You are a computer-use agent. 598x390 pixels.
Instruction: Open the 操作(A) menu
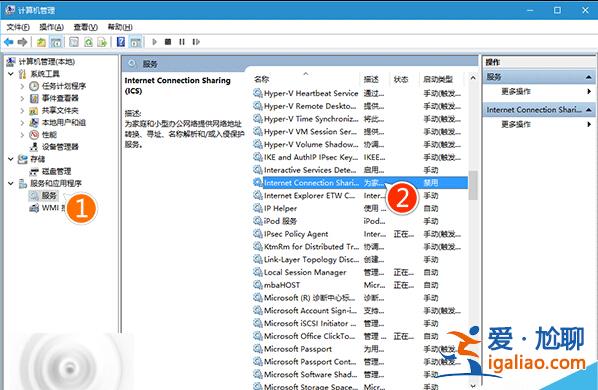click(51, 27)
